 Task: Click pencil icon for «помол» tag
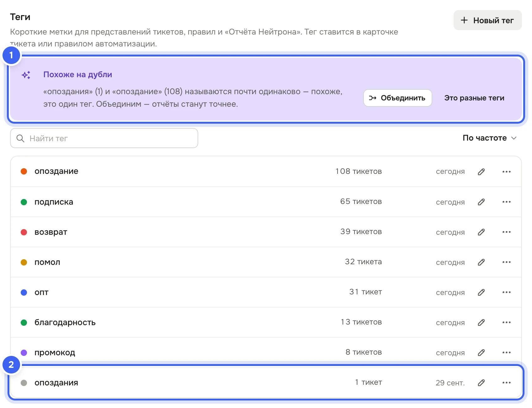point(481,262)
